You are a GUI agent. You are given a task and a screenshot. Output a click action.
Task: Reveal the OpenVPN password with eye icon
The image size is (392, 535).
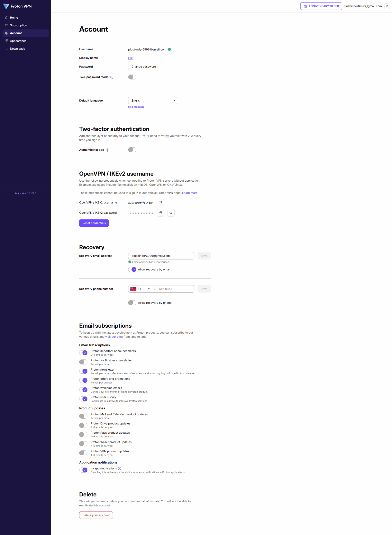tap(171, 213)
